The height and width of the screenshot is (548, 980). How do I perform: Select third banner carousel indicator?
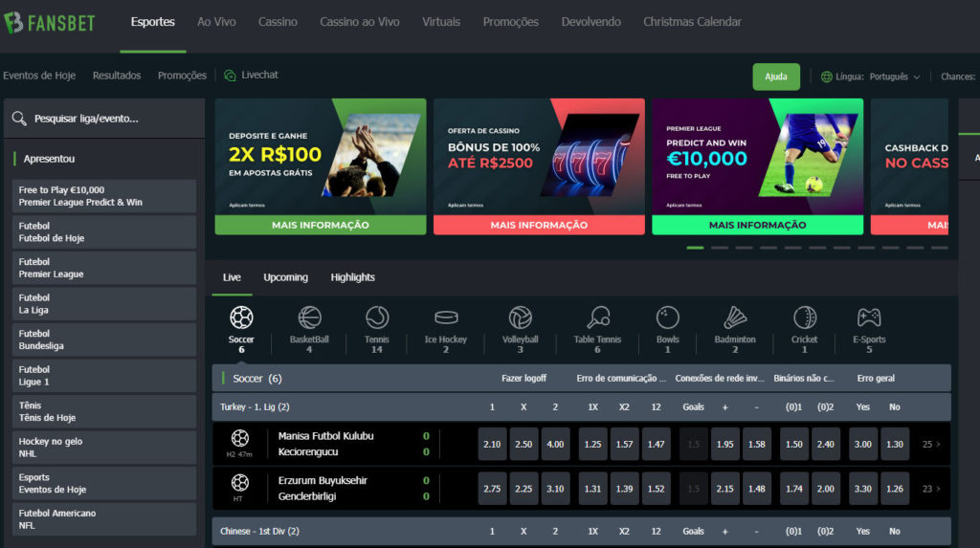744,248
